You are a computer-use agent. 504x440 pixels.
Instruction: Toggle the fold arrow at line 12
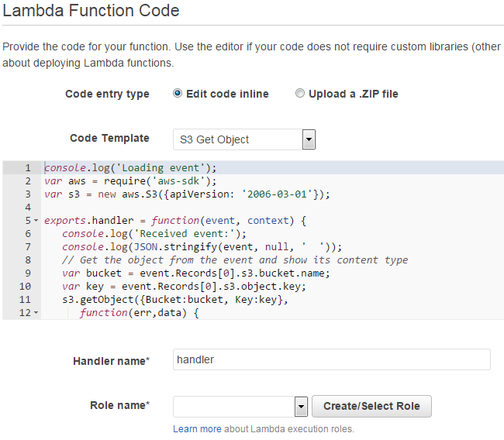point(36,313)
